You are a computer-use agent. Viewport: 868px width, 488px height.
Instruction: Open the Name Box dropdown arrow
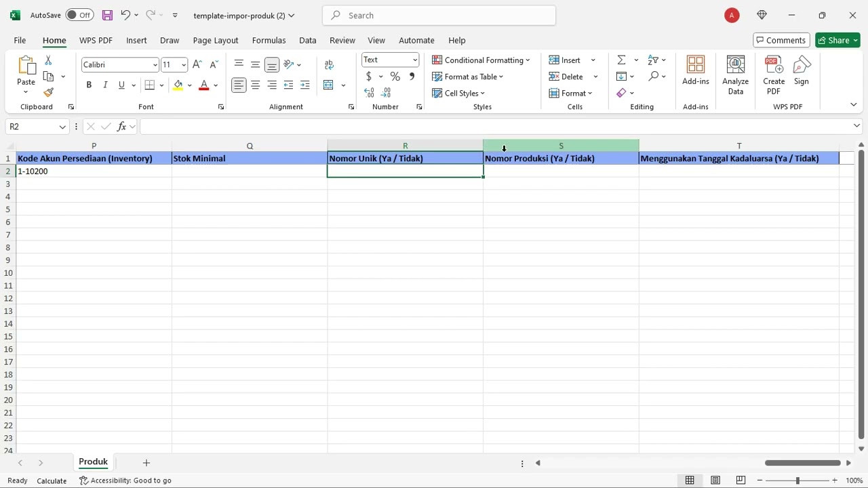pyautogui.click(x=62, y=127)
